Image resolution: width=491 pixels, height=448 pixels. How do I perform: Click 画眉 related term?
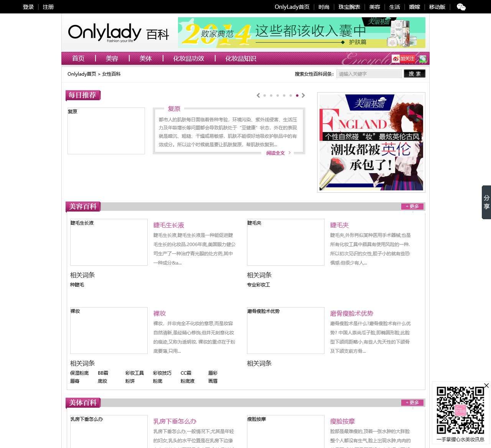tap(213, 381)
